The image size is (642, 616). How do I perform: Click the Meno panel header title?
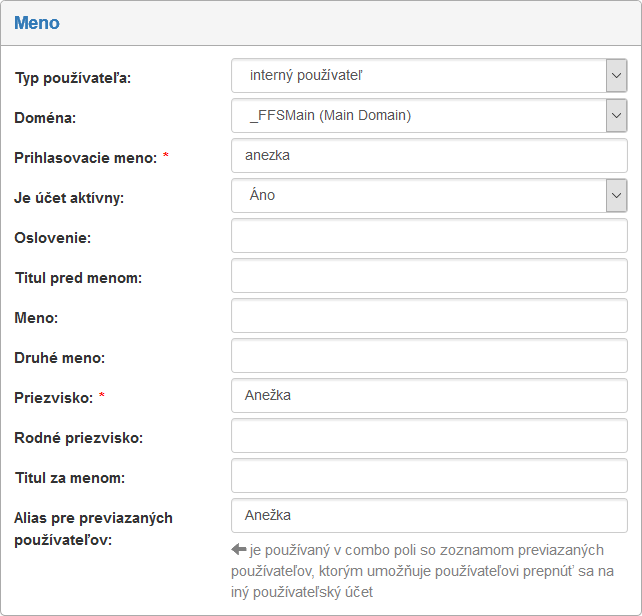[37, 22]
